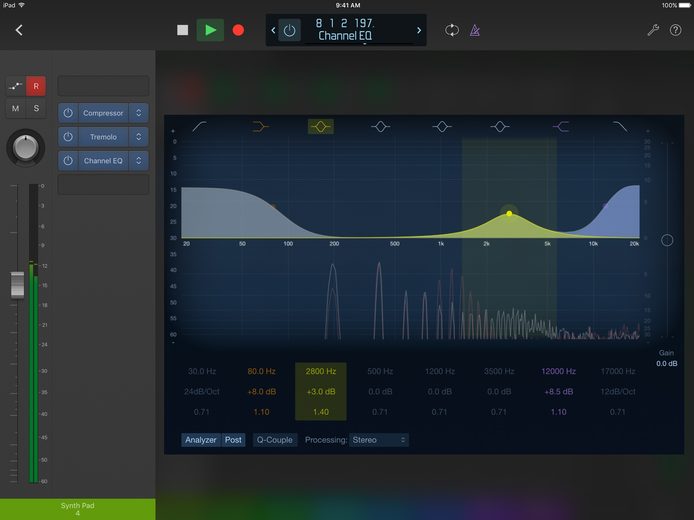694x520 pixels.
Task: Open the Tremolo plug-in chooser arrows
Action: [x=139, y=137]
